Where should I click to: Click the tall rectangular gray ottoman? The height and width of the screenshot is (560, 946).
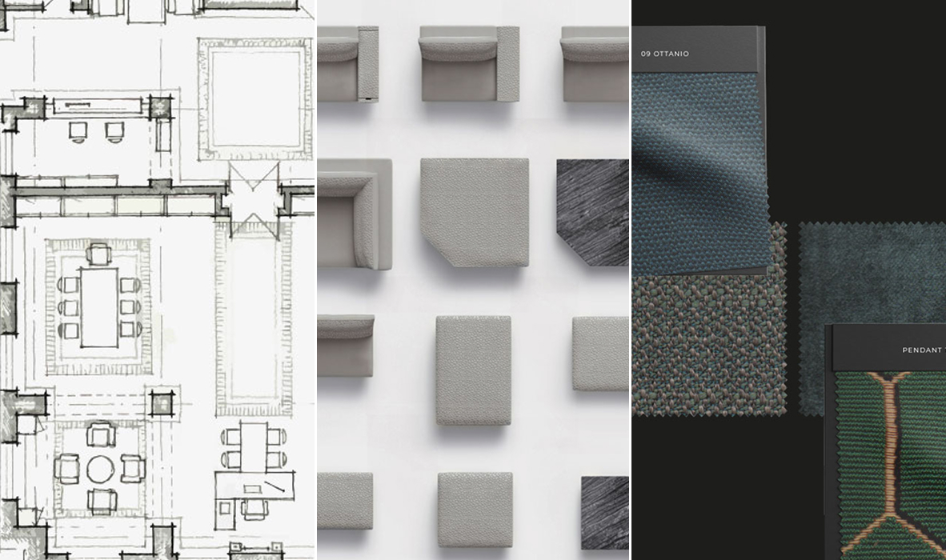pos(473,369)
